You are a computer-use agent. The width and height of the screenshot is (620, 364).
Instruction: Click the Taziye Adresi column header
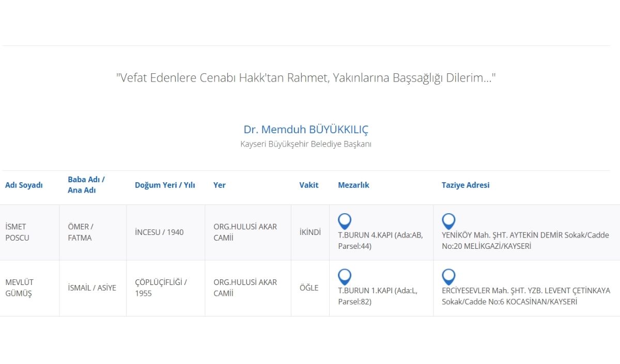click(x=466, y=185)
